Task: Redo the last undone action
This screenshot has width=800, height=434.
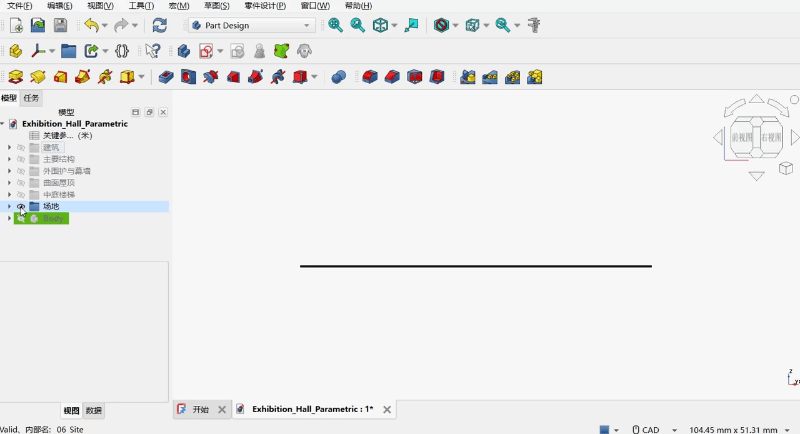Action: (121, 25)
